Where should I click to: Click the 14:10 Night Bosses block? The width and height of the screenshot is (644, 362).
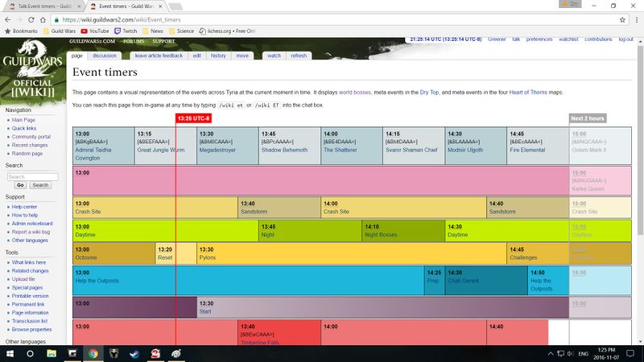[x=403, y=231]
